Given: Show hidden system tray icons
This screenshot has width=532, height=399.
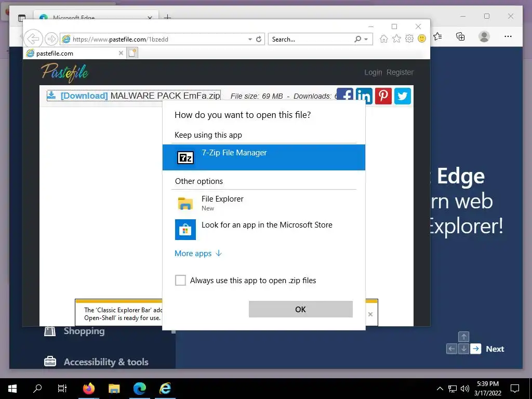Looking at the screenshot, I should tap(440, 389).
